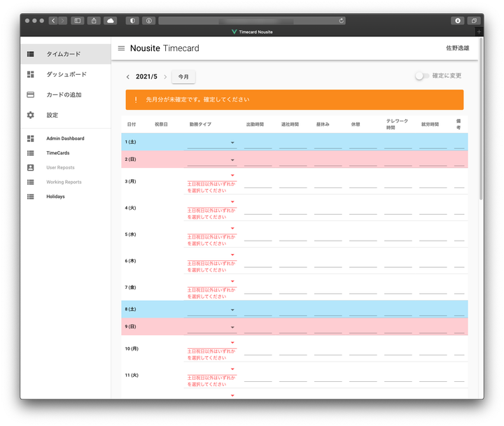The width and height of the screenshot is (504, 426).
Task: Toggle the 確定に変更 switch
Action: [422, 76]
